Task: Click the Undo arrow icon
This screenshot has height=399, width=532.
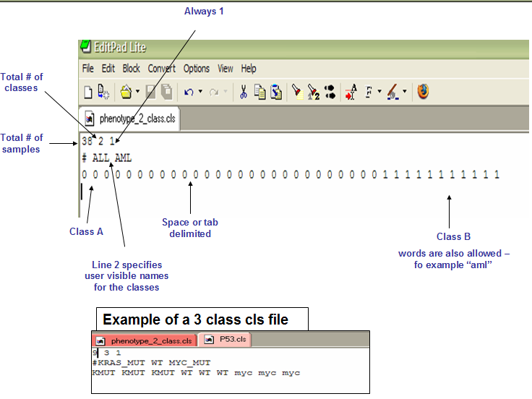Action: 189,92
